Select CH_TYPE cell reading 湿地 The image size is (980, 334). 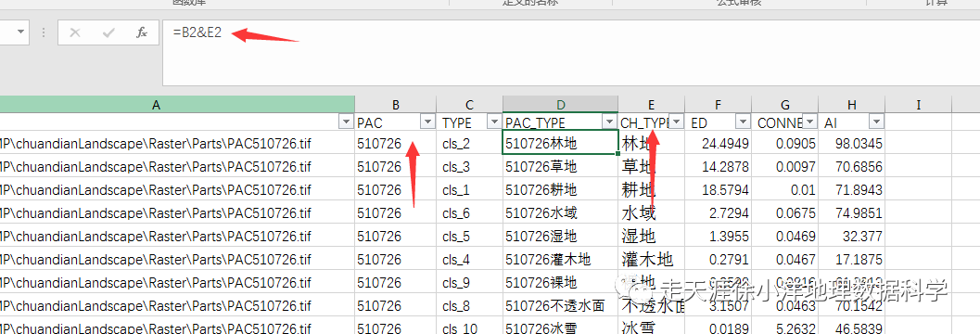(x=651, y=235)
